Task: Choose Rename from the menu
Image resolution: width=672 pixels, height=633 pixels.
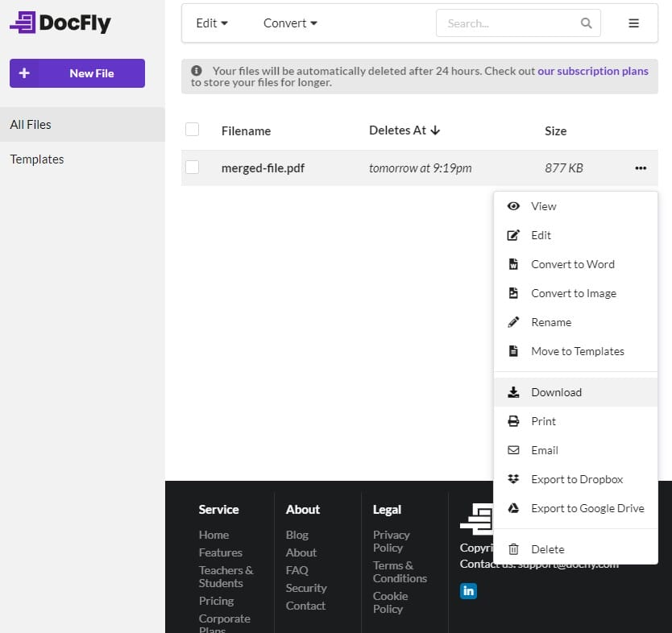Action: [575, 322]
